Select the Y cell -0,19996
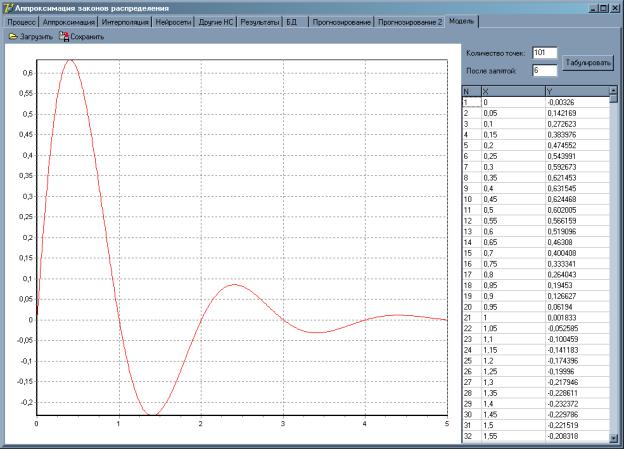624x449 pixels. pyautogui.click(x=577, y=371)
